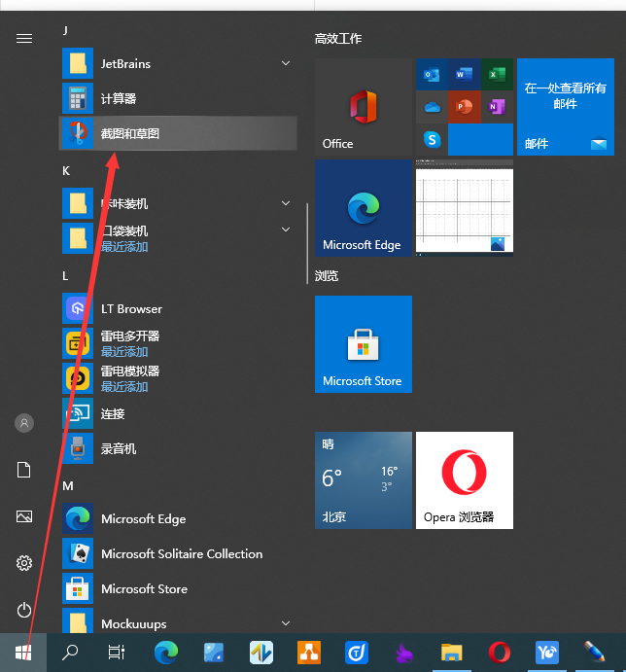626x672 pixels.
Task: Expand the Mockuuups folder chevron
Action: [x=286, y=622]
